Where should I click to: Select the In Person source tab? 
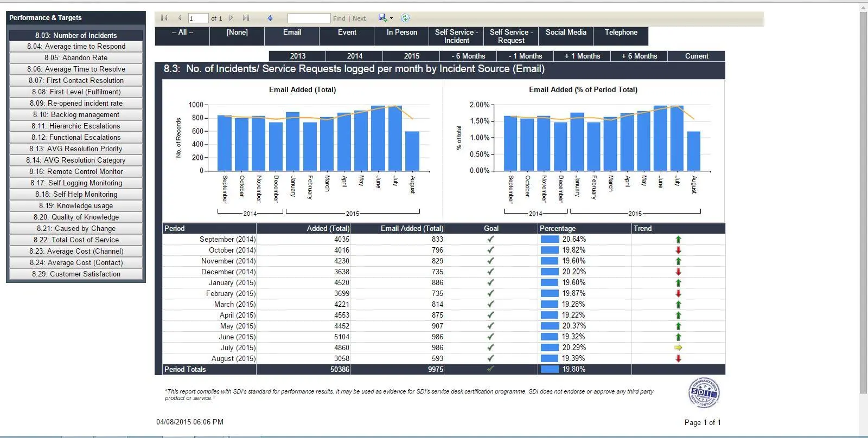tap(402, 36)
